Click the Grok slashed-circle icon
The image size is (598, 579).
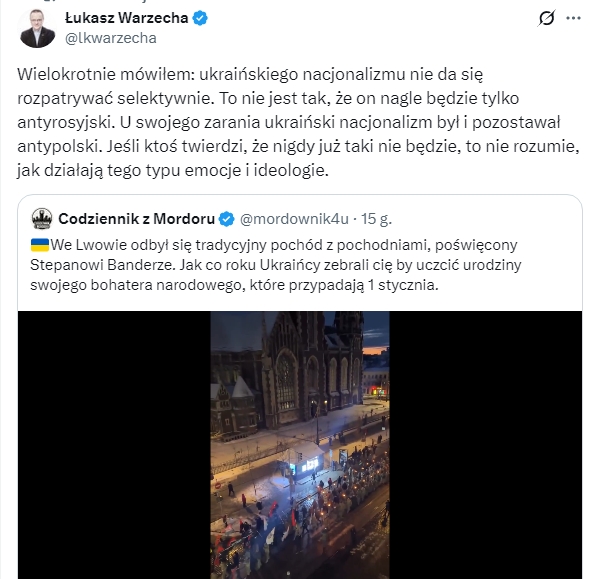547,18
